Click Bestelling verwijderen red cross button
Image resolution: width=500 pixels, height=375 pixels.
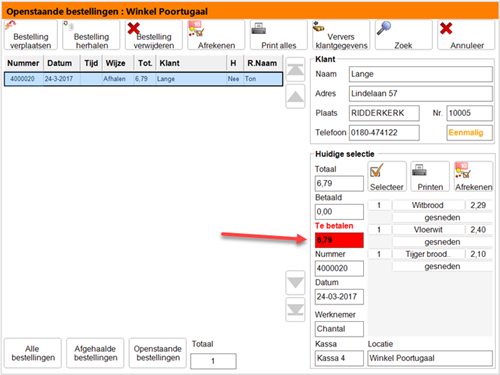pyautogui.click(x=154, y=35)
